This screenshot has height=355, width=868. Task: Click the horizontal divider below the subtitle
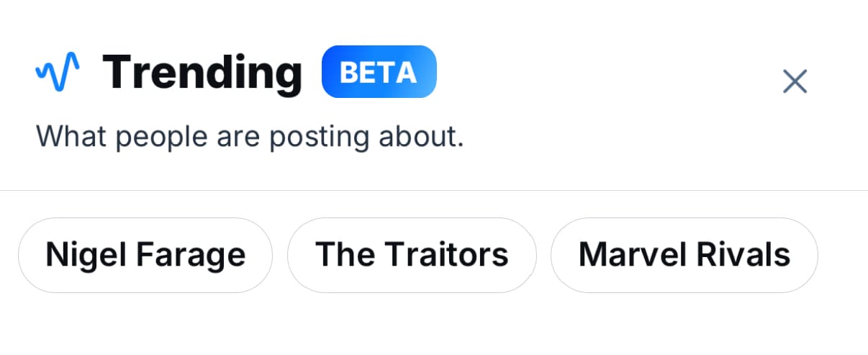[434, 191]
